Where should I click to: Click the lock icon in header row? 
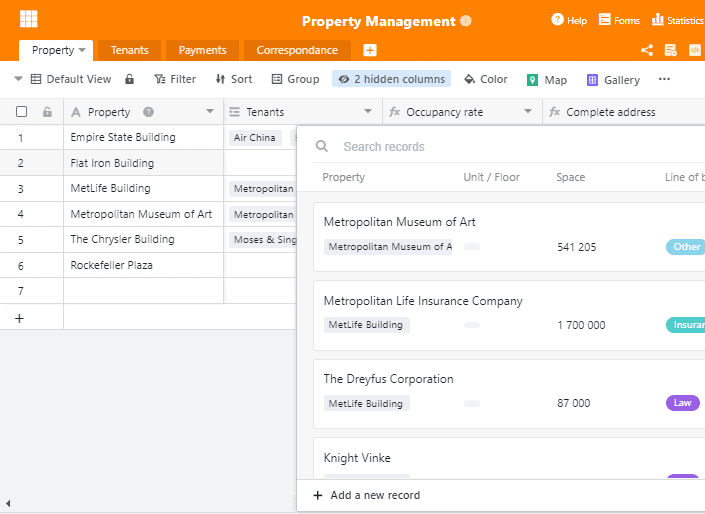[x=47, y=112]
